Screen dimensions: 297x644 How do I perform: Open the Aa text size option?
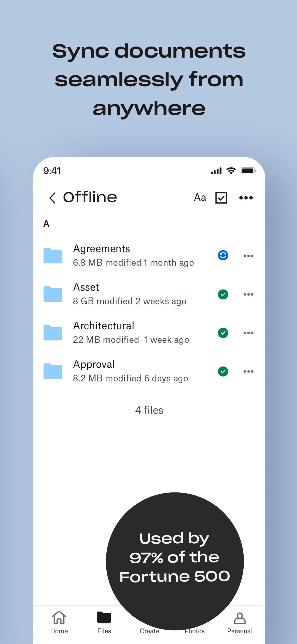pyautogui.click(x=200, y=197)
